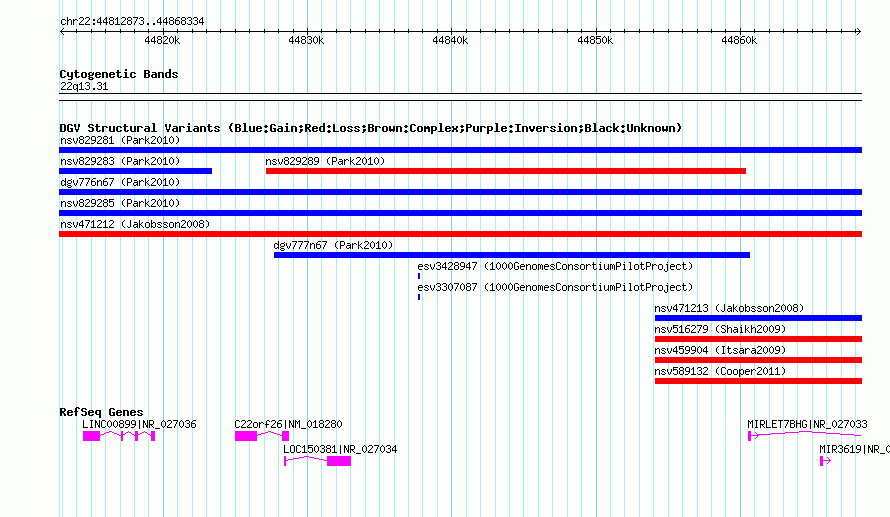
Task: Open the nsv471212 (Jakobsson2008) label
Action: tap(135, 224)
